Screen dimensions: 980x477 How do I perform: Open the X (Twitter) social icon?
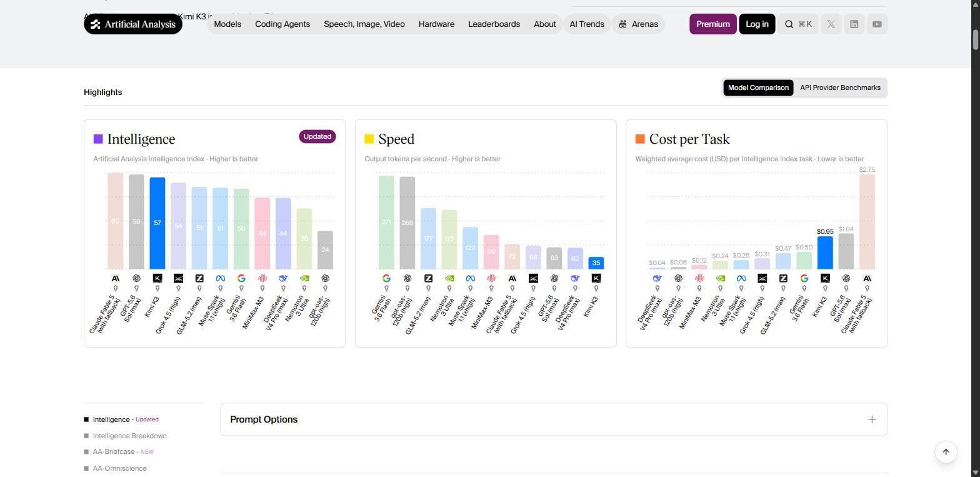point(831,24)
